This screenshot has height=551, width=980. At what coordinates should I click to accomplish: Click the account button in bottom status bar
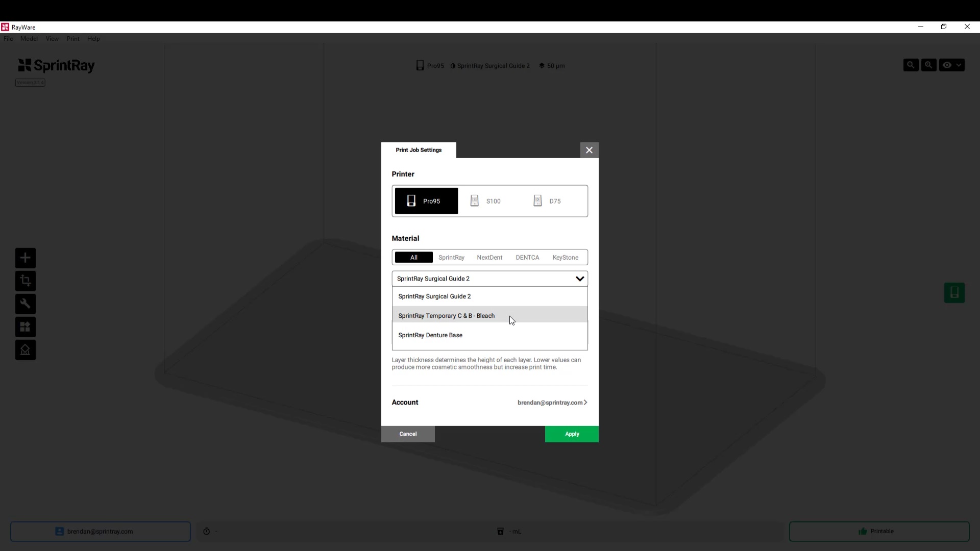pos(101,531)
